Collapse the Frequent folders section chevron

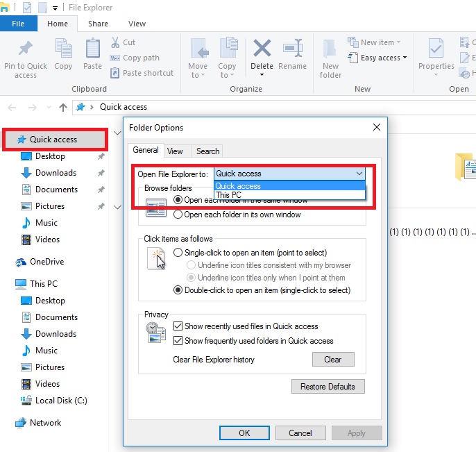[117, 133]
